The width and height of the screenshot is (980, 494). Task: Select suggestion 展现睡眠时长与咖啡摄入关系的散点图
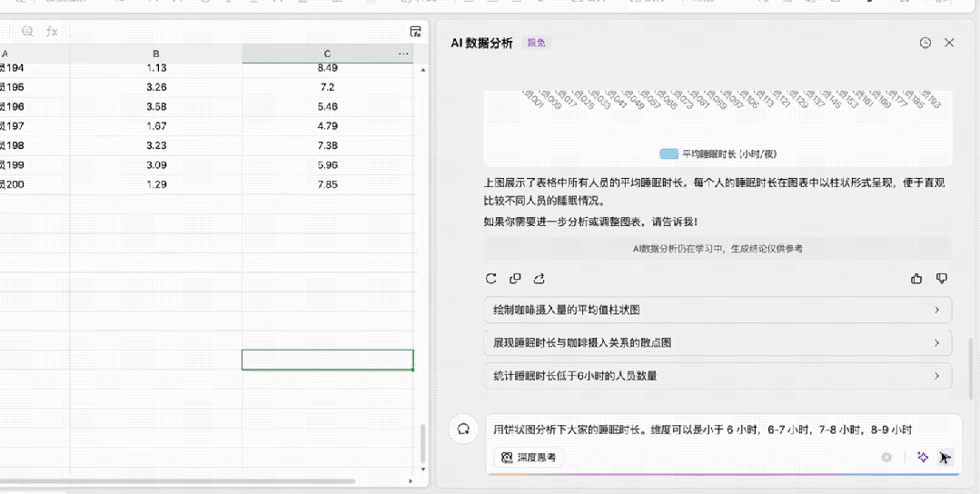pyautogui.click(x=718, y=342)
